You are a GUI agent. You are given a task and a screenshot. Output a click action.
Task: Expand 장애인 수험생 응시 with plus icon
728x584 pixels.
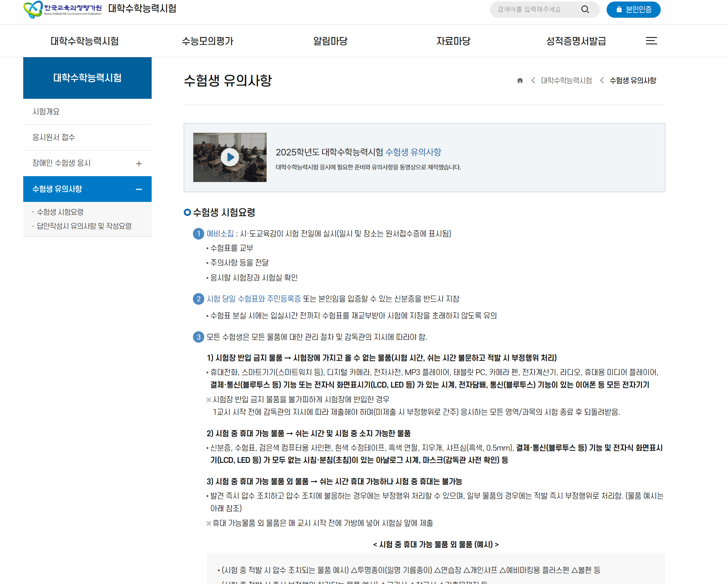coord(139,164)
